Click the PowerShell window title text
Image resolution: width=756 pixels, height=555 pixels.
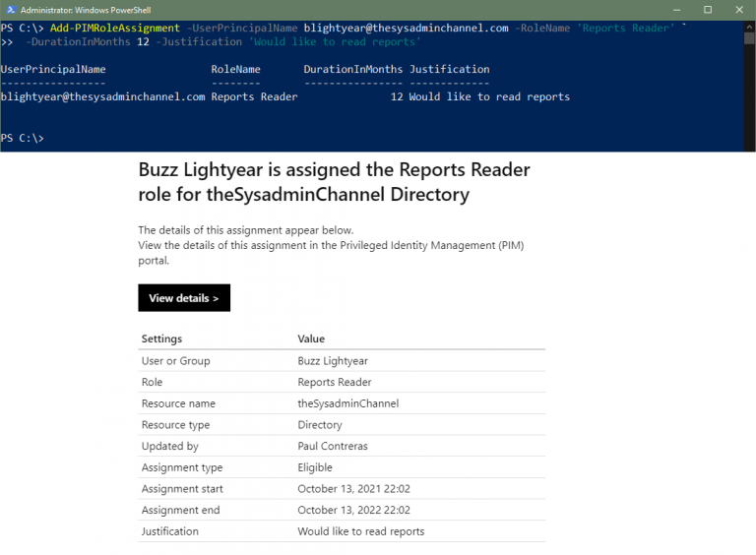[x=86, y=10]
